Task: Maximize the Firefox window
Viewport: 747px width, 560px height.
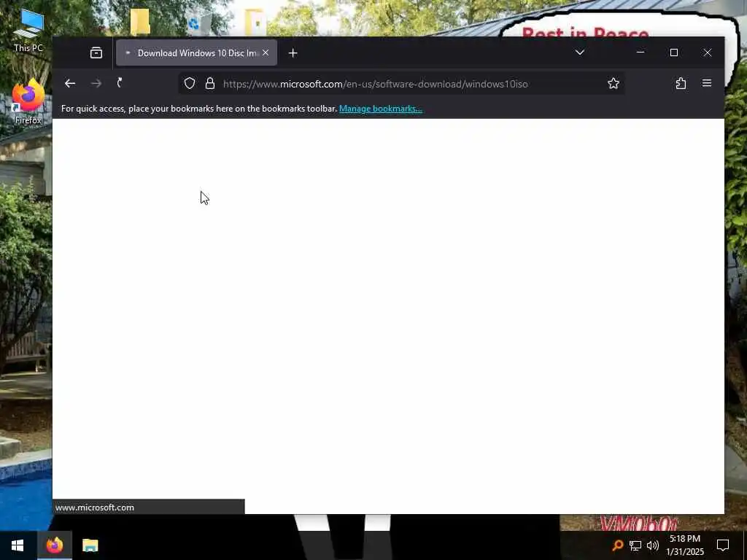Action: point(673,52)
